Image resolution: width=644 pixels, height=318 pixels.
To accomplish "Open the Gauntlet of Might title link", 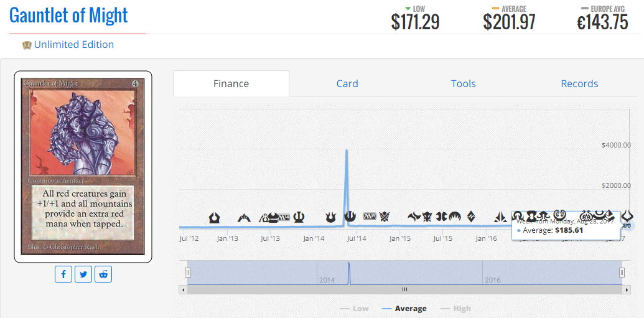I will (x=68, y=15).
